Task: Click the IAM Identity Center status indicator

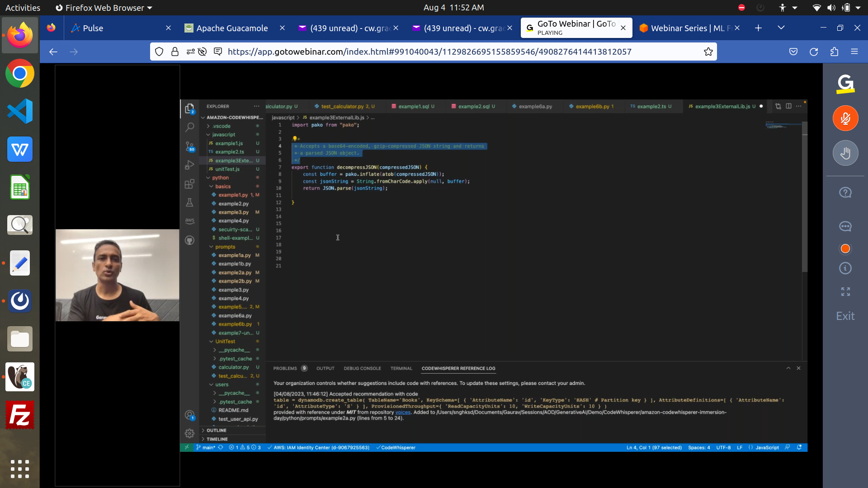Action: [x=319, y=447]
